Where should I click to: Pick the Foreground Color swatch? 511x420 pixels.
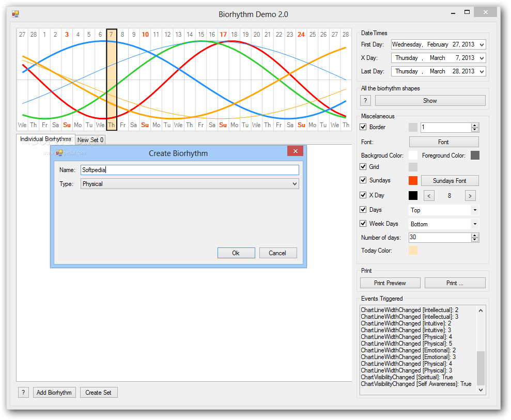point(475,155)
